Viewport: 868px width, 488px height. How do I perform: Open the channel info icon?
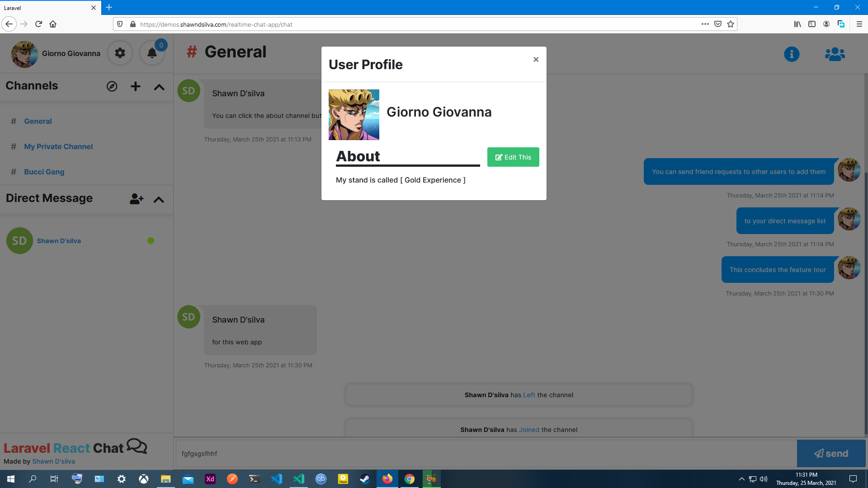point(791,54)
